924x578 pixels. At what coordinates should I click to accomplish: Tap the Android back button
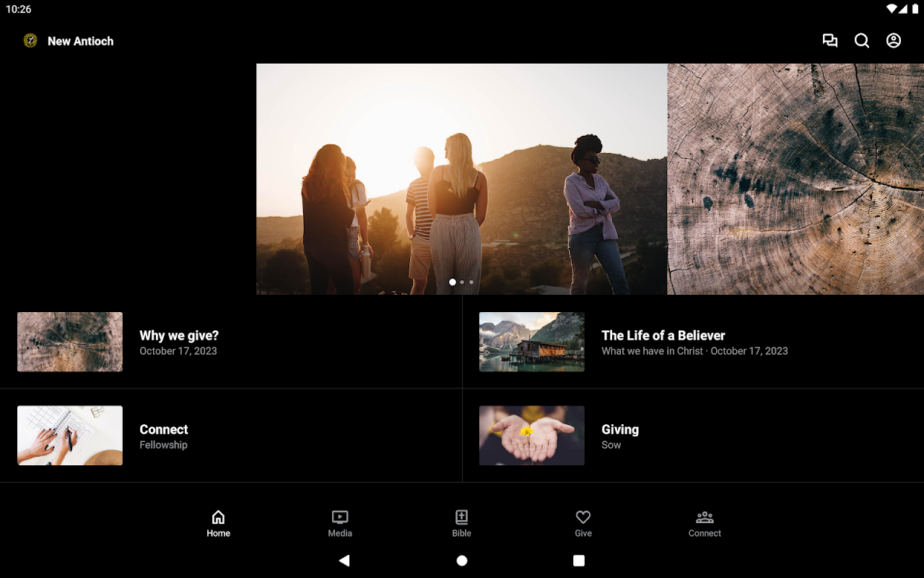(x=344, y=561)
